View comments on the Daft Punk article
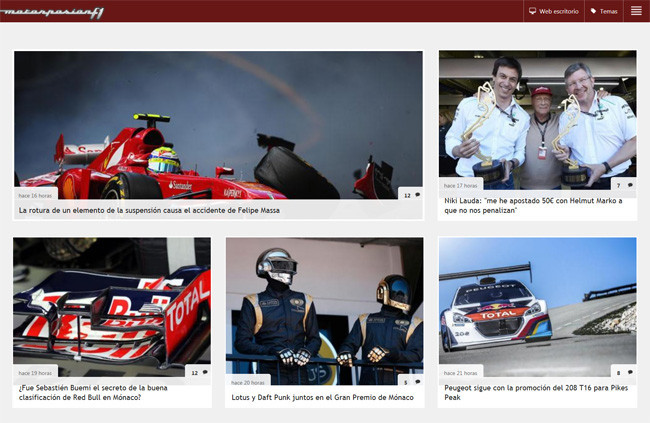 coord(412,382)
